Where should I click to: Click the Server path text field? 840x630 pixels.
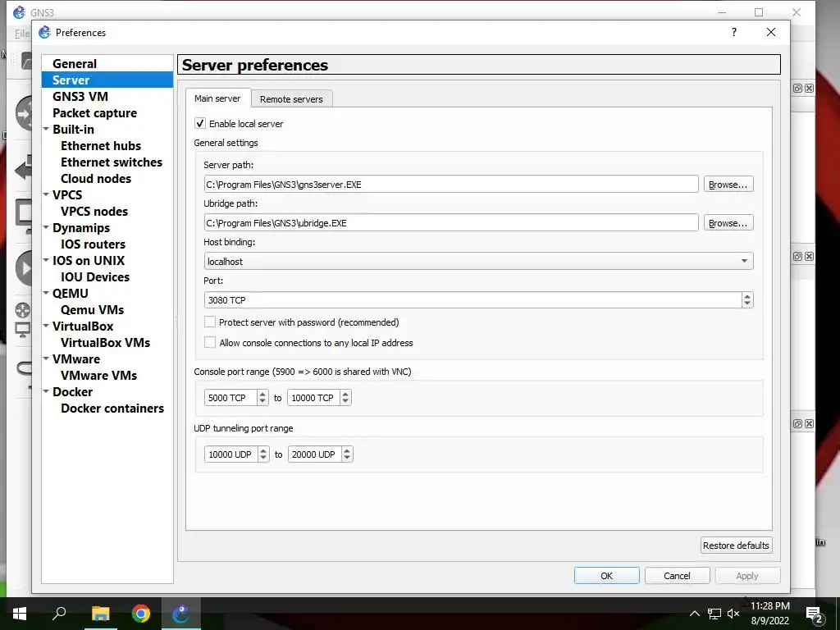coord(451,185)
